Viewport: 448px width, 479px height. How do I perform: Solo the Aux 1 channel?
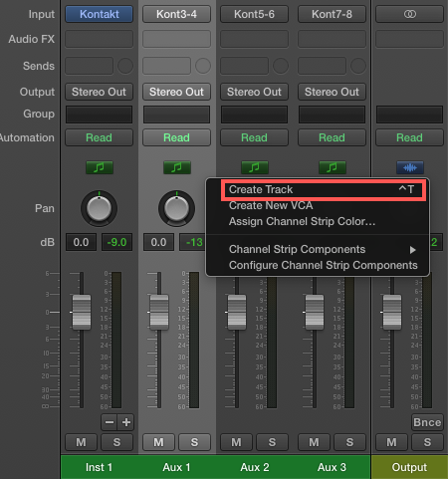194,442
